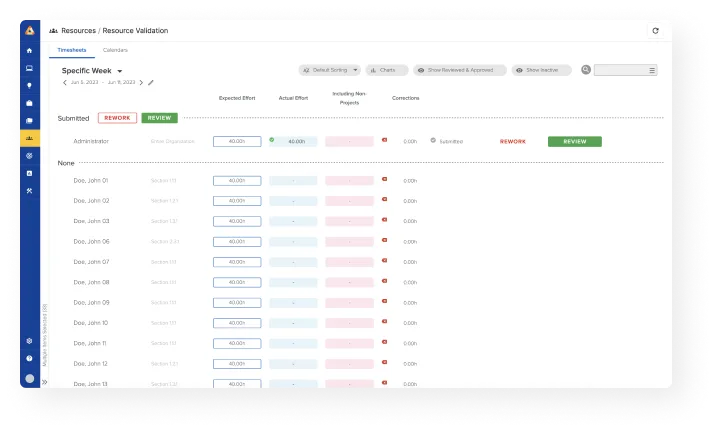Toggle Show Inactive

(542, 70)
